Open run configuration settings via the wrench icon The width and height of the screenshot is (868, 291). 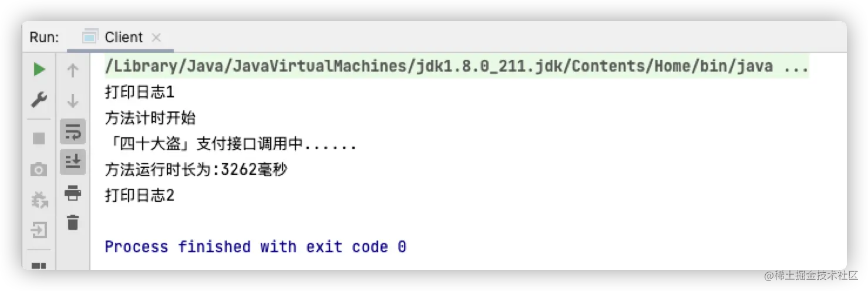click(39, 100)
